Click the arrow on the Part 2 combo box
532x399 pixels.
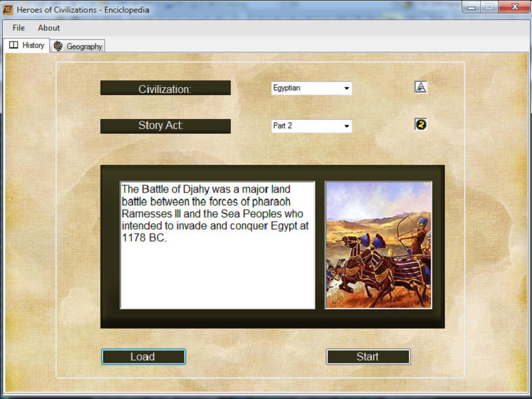coord(347,126)
